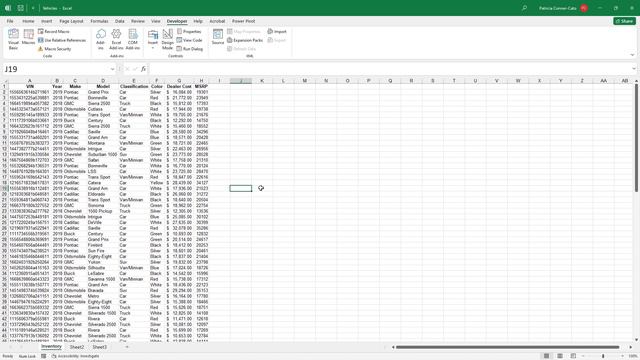640x360 pixels.
Task: Select column A header
Action: (29, 81)
